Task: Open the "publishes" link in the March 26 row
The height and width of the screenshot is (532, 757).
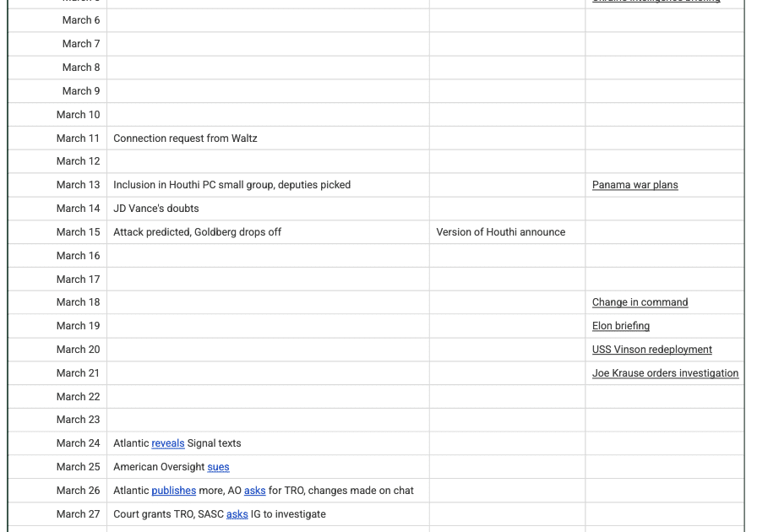Action: (x=173, y=491)
